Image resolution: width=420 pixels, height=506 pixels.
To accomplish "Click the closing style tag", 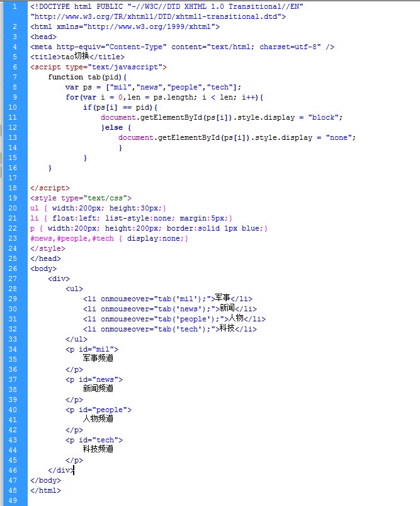I will coord(48,248).
